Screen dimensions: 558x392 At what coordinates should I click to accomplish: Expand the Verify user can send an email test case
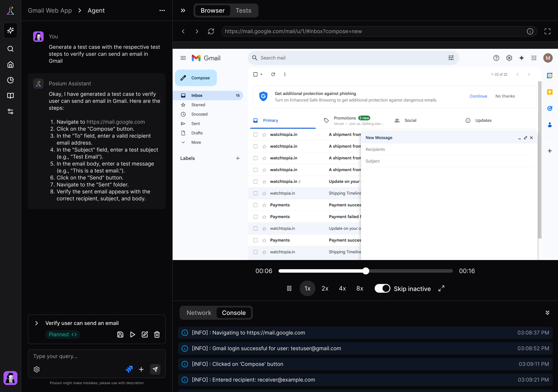point(37,323)
